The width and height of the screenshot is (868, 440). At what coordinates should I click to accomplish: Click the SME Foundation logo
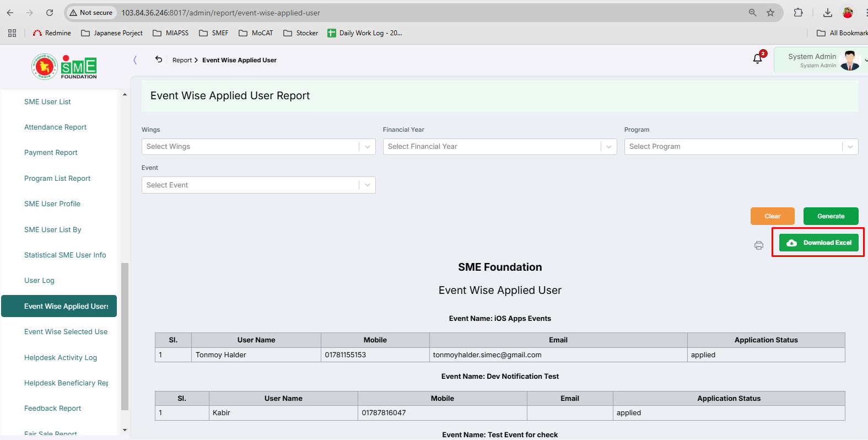[x=64, y=67]
